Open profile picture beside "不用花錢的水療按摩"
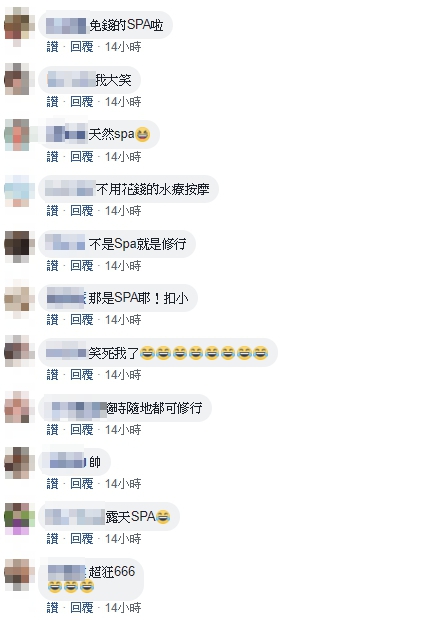Screen dimensions: 422x620 pyautogui.click(x=17, y=189)
